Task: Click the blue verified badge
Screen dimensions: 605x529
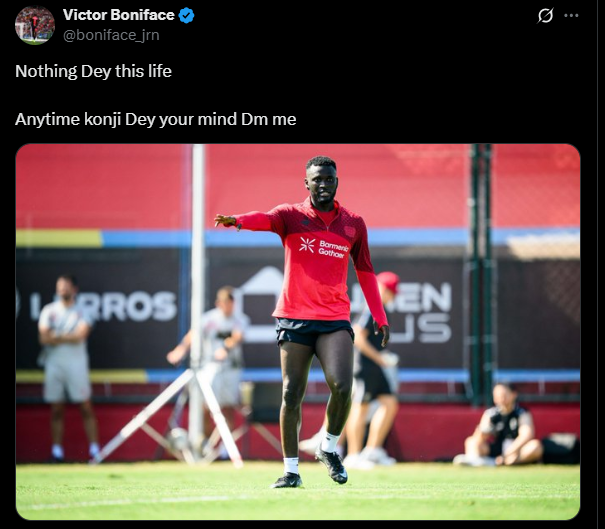Action: point(186,15)
